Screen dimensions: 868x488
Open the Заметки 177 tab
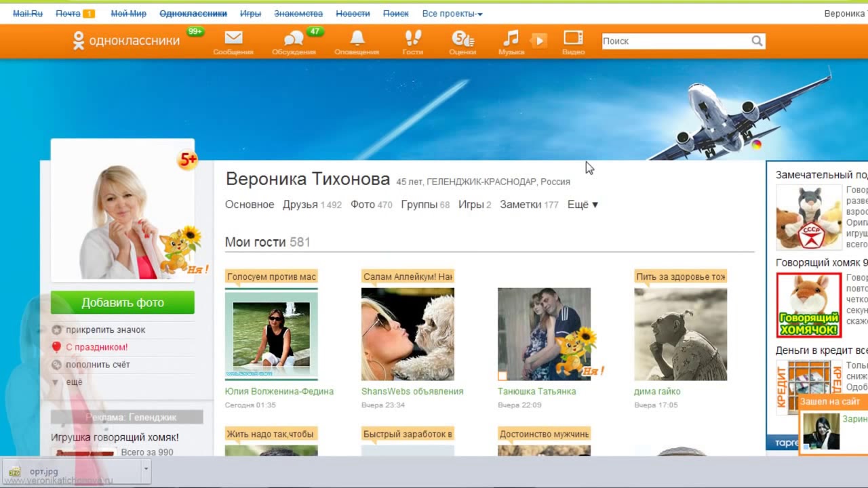click(529, 205)
